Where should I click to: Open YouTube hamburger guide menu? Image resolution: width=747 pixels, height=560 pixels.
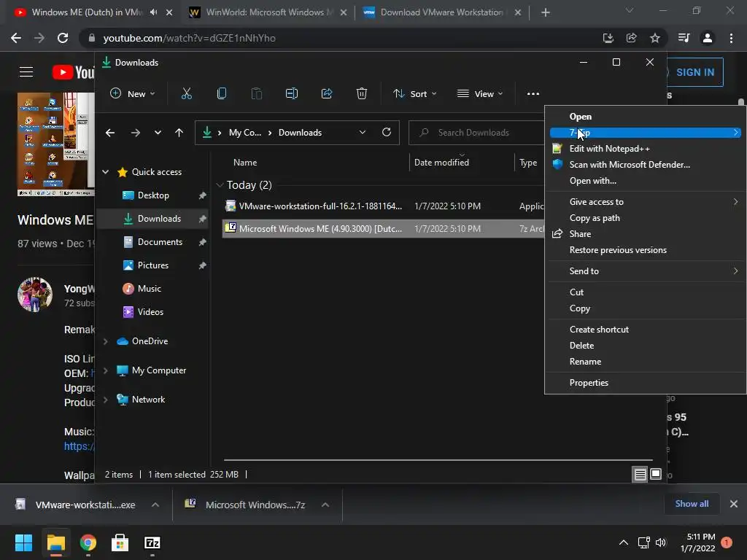(26, 72)
